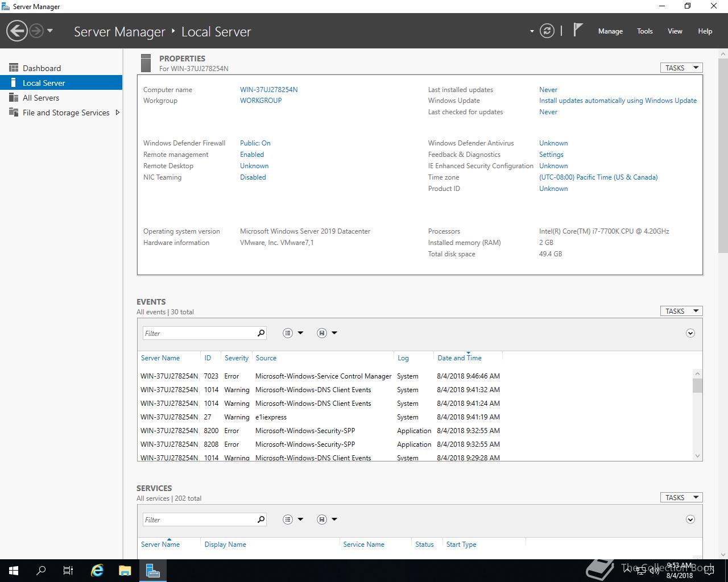Click the Dashboard sidebar icon
Image resolution: width=728 pixels, height=582 pixels.
[x=14, y=68]
